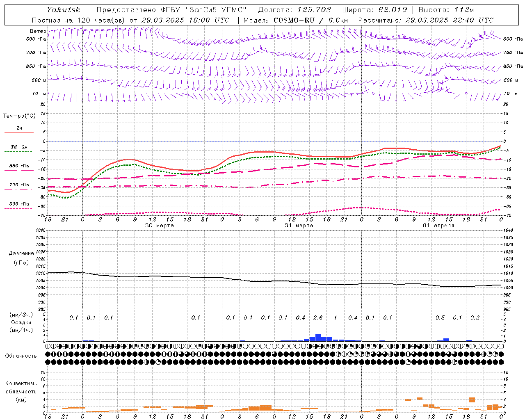Screen dimensions: 525x420
Task: Click the forecast start time 29.03.2025 18:00 UTC
Action: pos(185,20)
